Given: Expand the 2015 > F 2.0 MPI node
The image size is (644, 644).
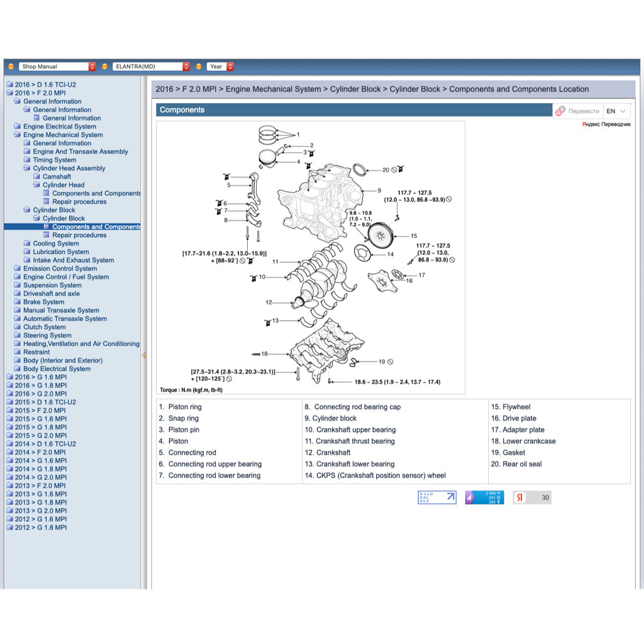Looking at the screenshot, I should [x=40, y=410].
